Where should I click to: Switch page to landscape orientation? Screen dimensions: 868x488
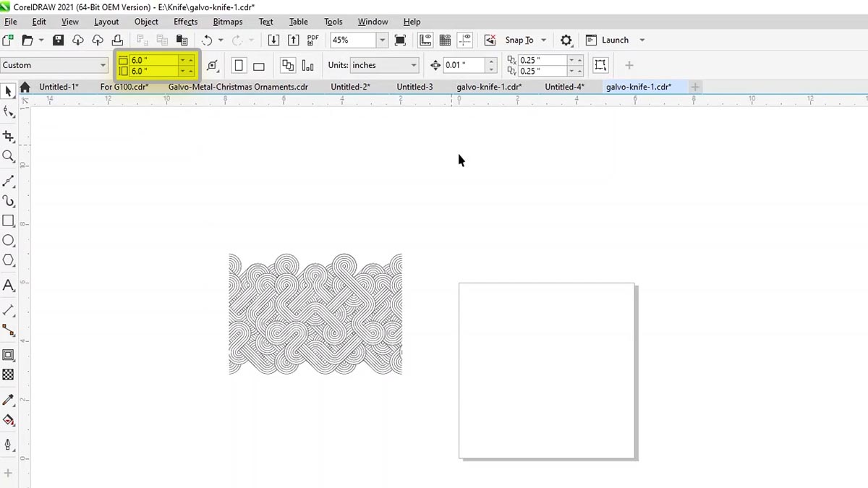point(258,65)
